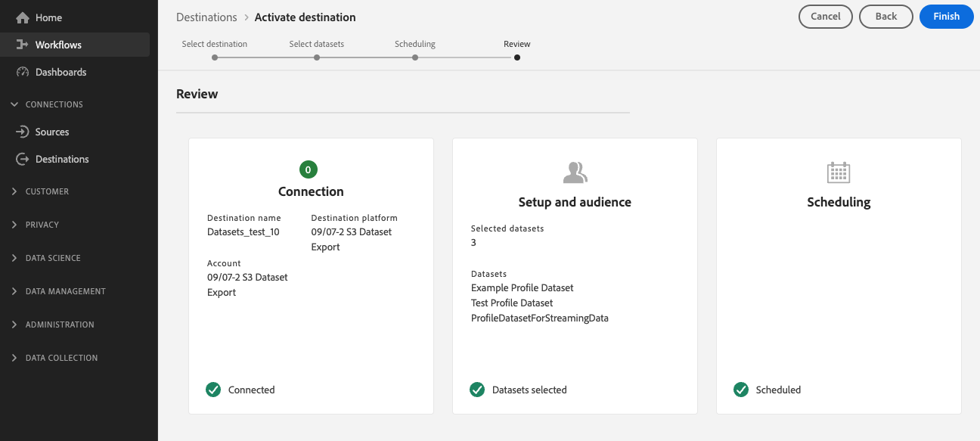Click the Setup and audience people icon

tap(575, 173)
